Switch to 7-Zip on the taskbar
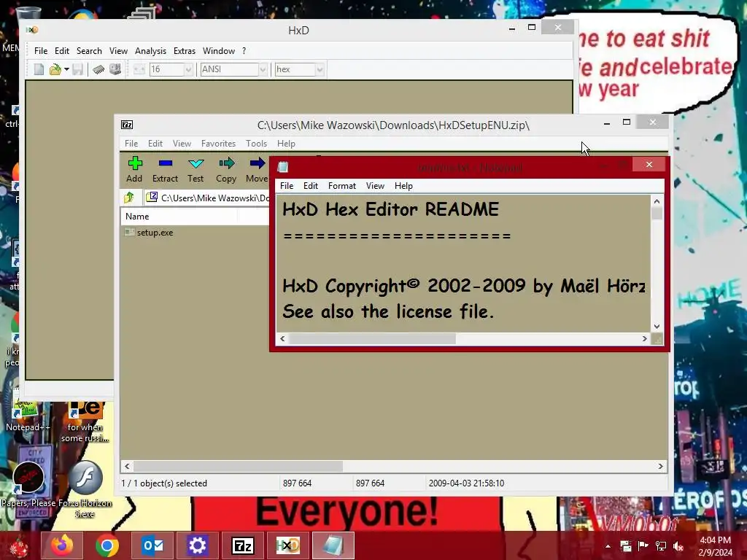This screenshot has height=560, width=747. tap(243, 545)
